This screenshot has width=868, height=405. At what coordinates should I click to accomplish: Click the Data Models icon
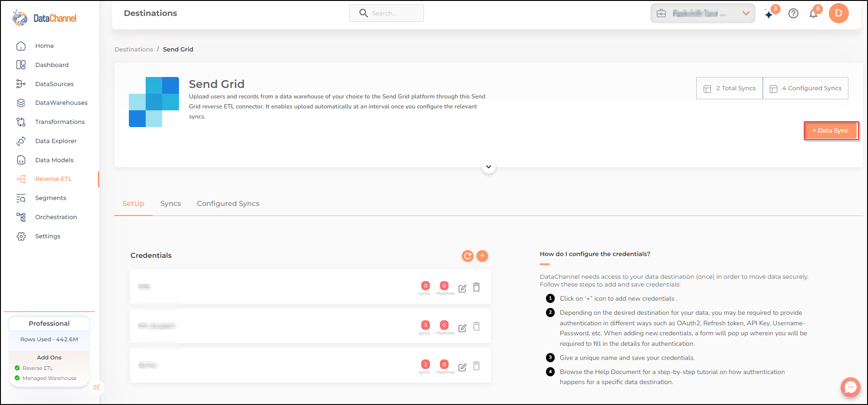(21, 160)
